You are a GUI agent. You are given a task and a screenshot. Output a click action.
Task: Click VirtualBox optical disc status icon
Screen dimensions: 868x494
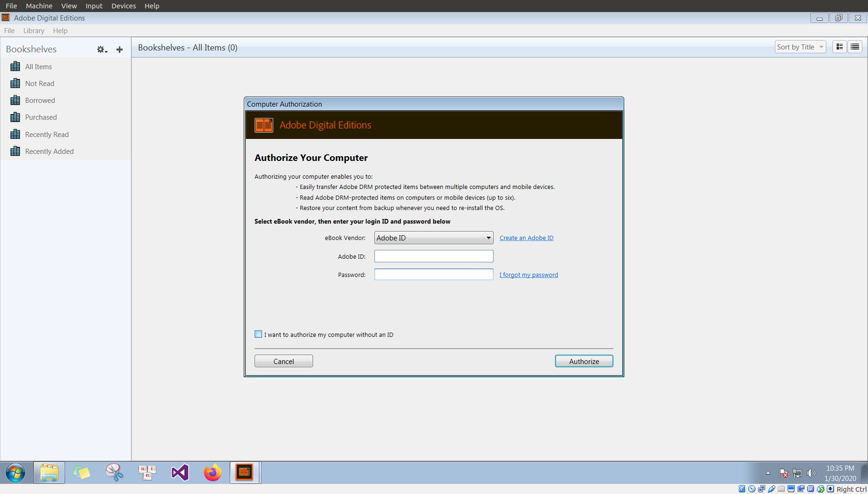(752, 489)
